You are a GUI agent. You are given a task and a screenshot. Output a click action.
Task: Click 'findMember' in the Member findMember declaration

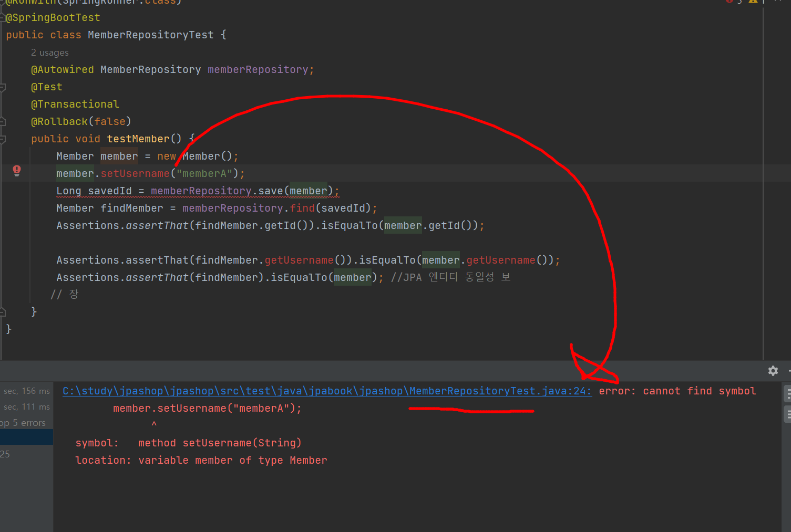point(132,208)
